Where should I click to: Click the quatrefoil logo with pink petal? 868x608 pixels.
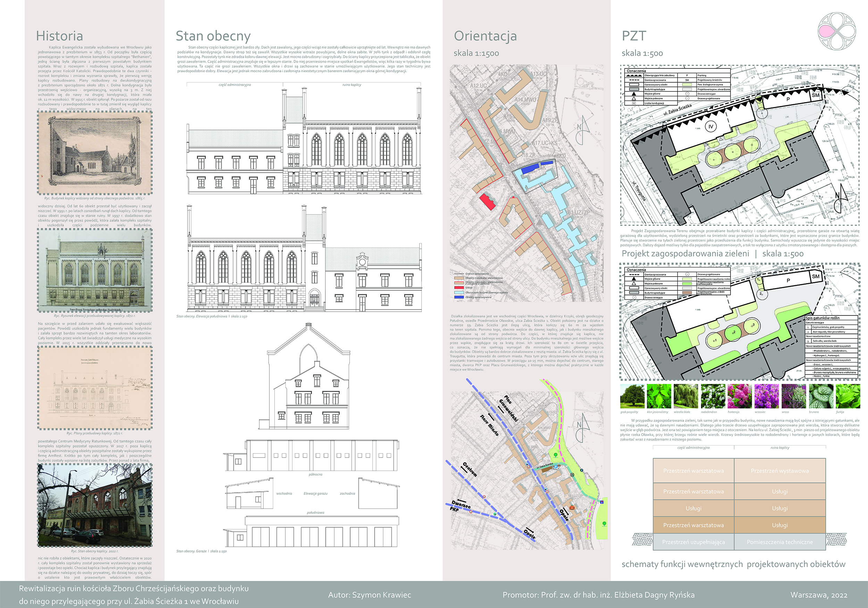pos(837,31)
